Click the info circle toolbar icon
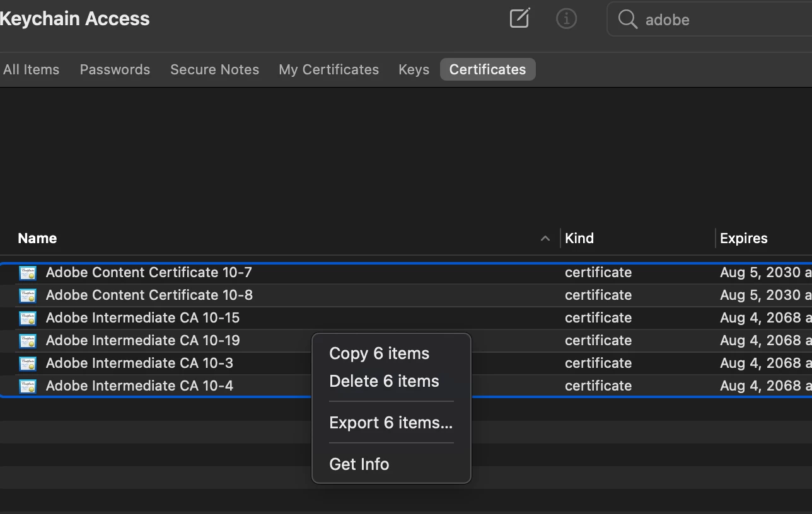Viewport: 812px width, 514px height. tap(566, 19)
